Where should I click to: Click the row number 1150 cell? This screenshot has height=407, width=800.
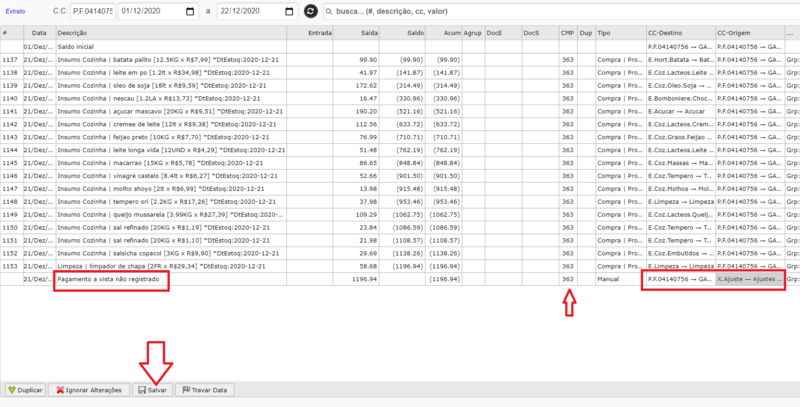(x=11, y=227)
